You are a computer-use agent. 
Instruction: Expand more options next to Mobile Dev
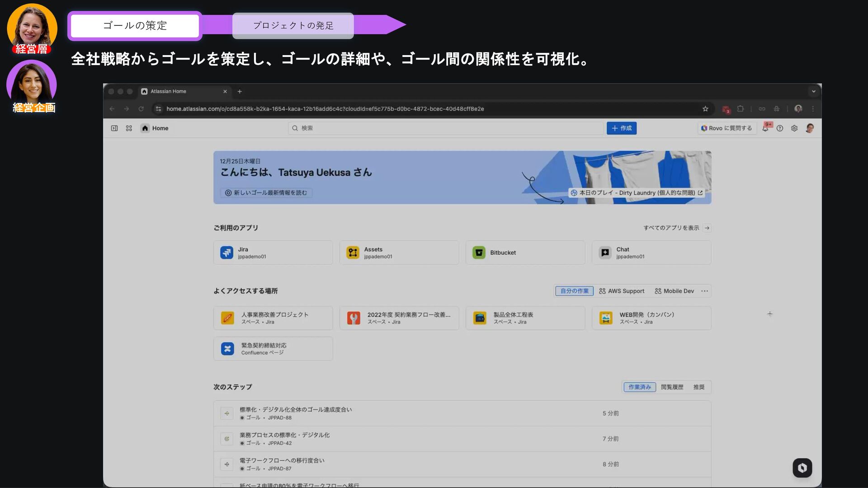click(704, 291)
